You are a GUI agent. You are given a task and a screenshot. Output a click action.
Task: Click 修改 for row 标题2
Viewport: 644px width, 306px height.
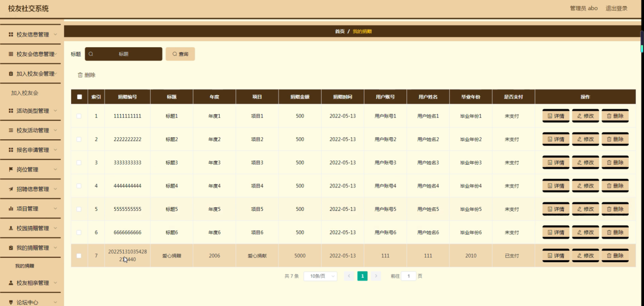pyautogui.click(x=585, y=139)
